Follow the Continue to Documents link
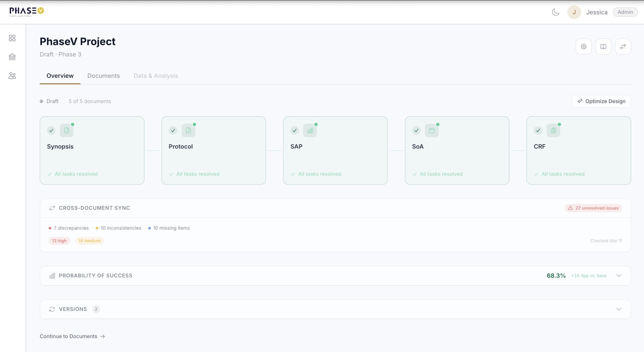The width and height of the screenshot is (644, 352). point(72,337)
